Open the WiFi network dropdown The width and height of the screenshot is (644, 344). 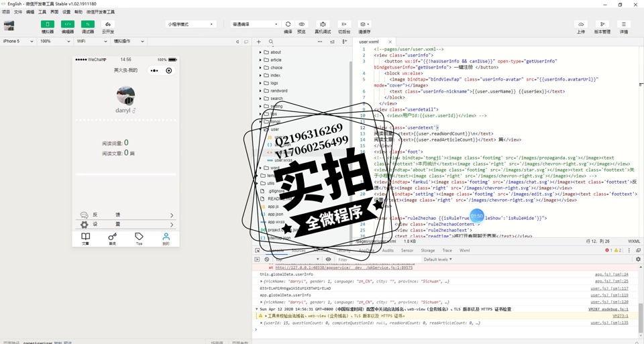click(x=91, y=41)
